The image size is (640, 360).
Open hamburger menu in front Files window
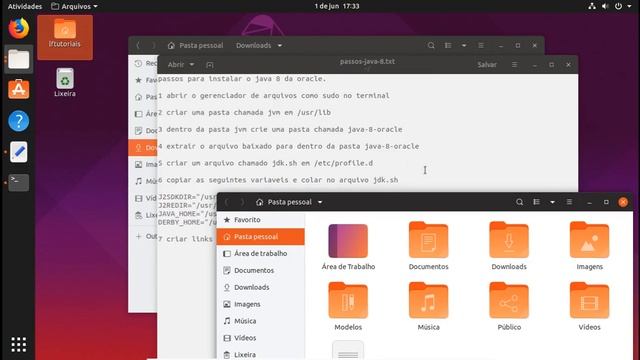click(569, 202)
